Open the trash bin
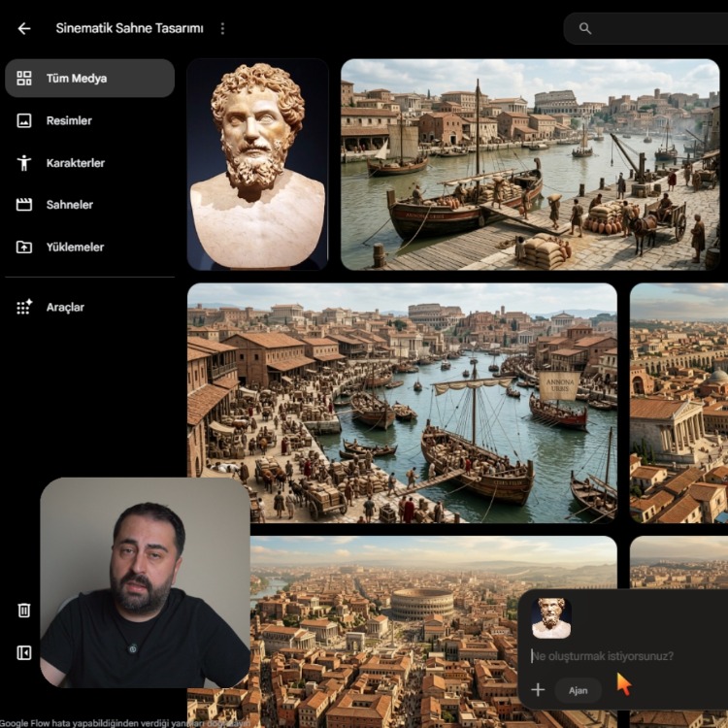 pos(24,611)
